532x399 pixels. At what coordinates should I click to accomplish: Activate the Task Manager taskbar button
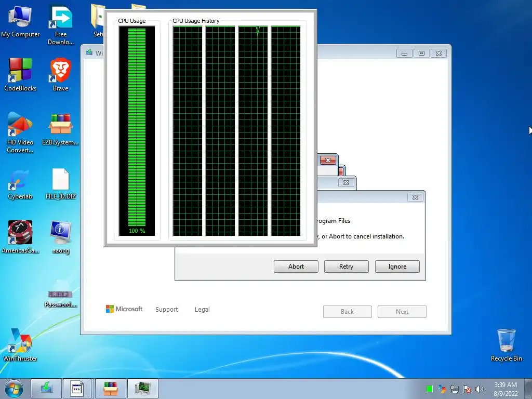click(x=142, y=389)
